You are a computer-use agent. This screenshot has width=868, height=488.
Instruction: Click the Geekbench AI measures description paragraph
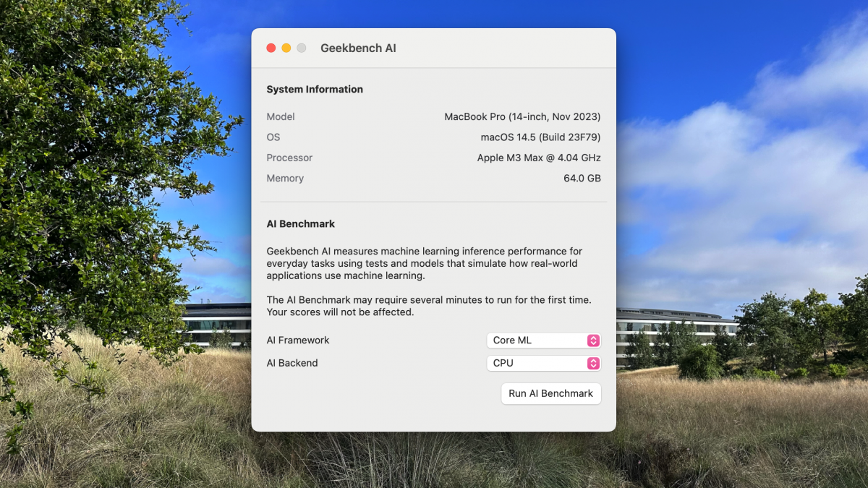pos(425,263)
